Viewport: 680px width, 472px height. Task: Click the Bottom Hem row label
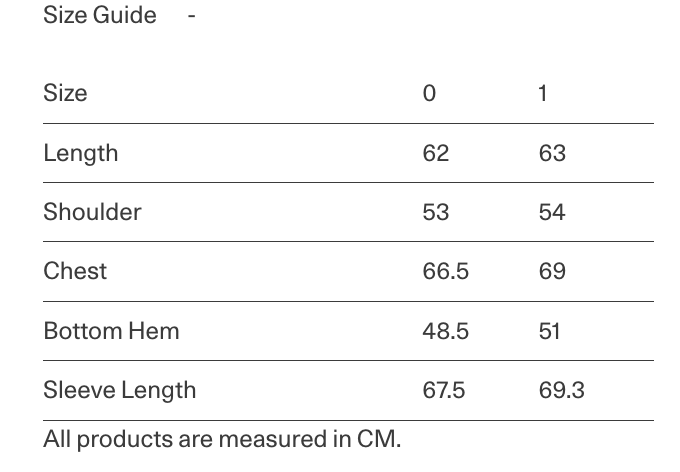coord(111,331)
